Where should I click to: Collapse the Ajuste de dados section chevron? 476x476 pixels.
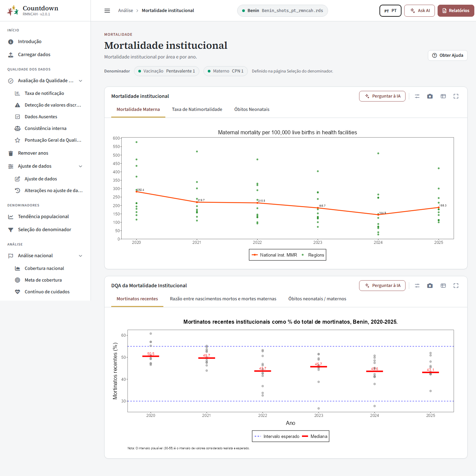point(81,166)
